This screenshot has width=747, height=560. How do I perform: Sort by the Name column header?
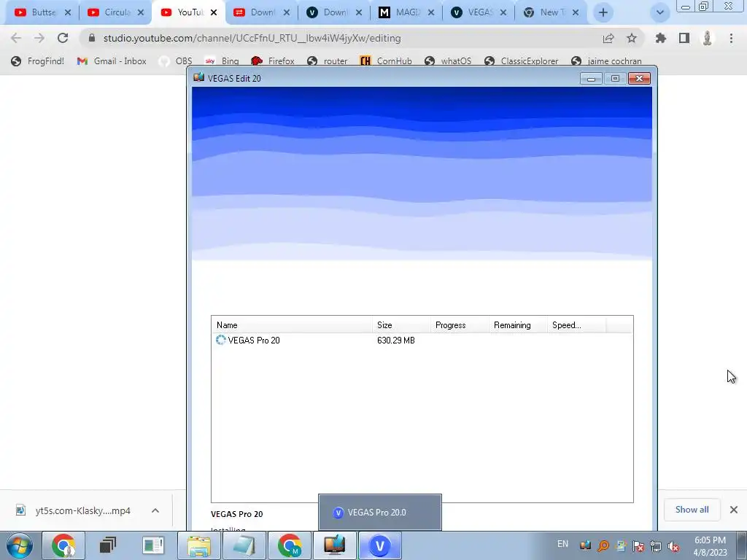(292, 324)
